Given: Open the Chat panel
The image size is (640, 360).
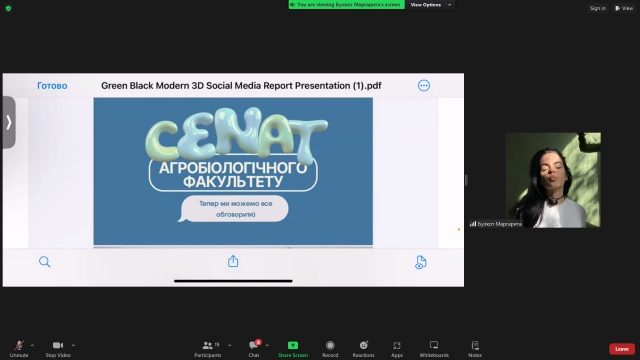Looking at the screenshot, I should pos(254,349).
